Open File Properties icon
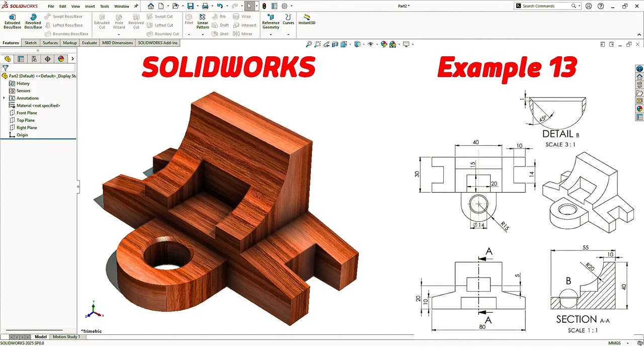Viewport: 644px width, 362px height. coord(274,6)
